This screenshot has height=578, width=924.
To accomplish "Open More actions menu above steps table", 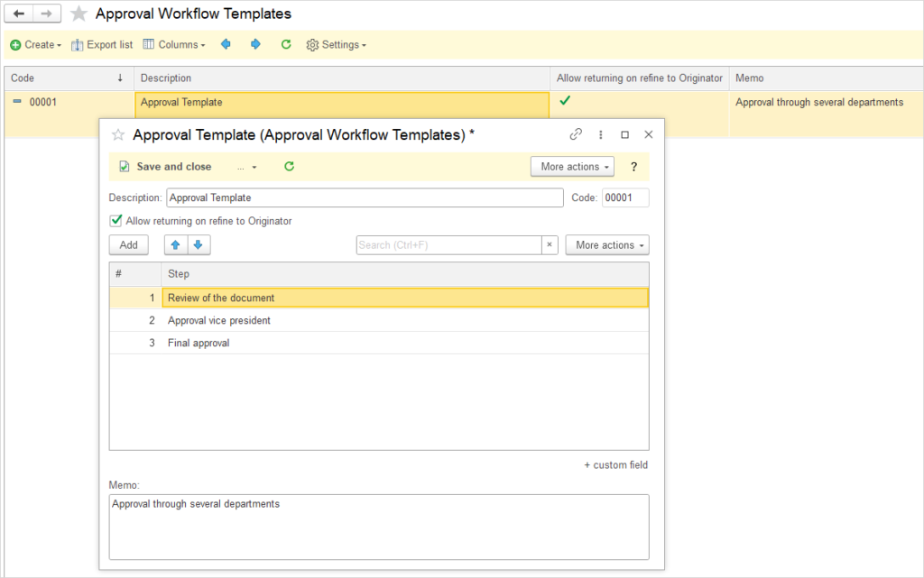I will [606, 245].
